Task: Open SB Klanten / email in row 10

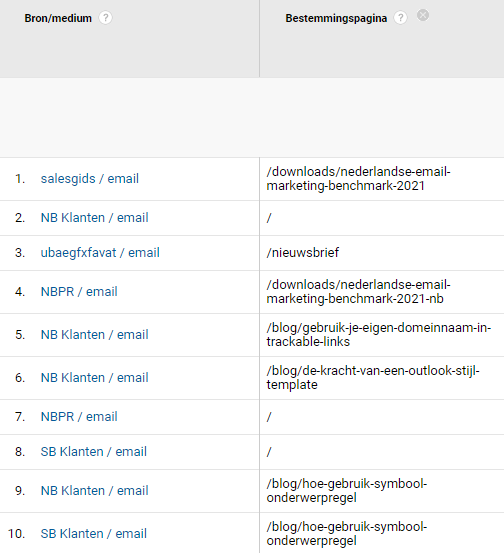Action: click(93, 534)
